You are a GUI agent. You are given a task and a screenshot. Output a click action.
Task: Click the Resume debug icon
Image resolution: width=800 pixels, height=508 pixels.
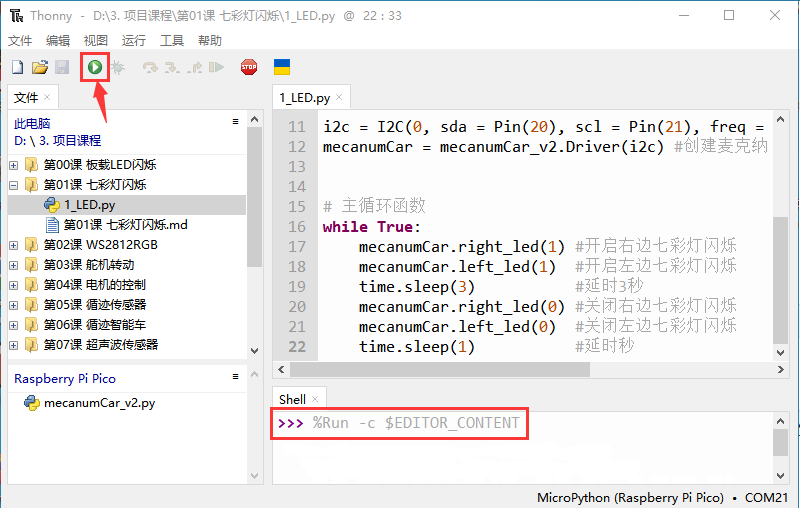pos(216,67)
